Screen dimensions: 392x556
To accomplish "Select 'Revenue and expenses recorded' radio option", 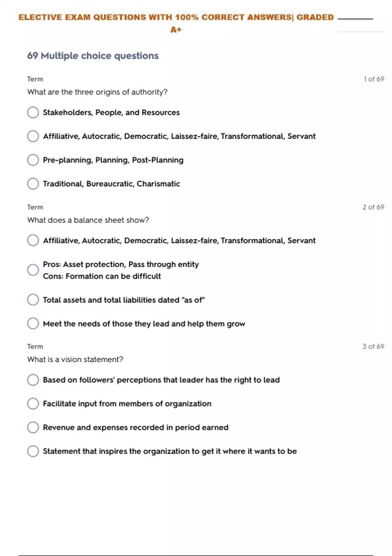I will (x=33, y=427).
